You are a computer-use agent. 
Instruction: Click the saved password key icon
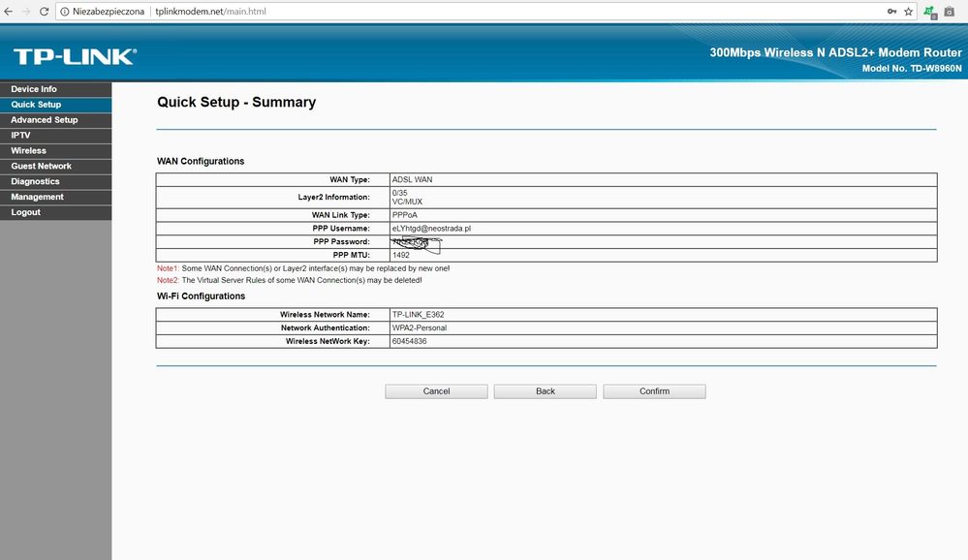coord(891,12)
